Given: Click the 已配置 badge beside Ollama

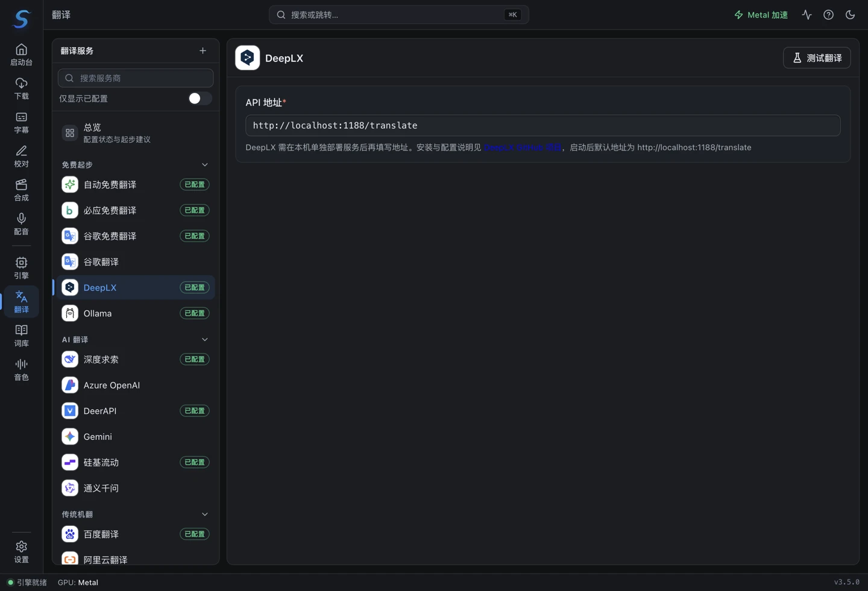Looking at the screenshot, I should point(195,313).
